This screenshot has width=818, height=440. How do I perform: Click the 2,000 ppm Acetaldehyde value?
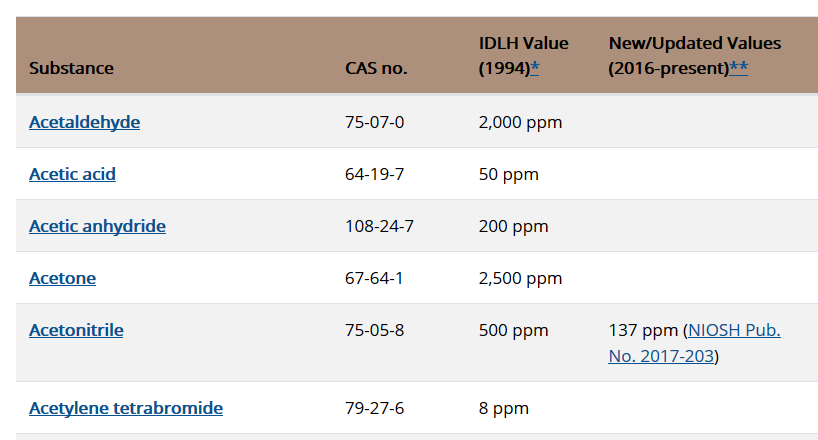(x=520, y=122)
